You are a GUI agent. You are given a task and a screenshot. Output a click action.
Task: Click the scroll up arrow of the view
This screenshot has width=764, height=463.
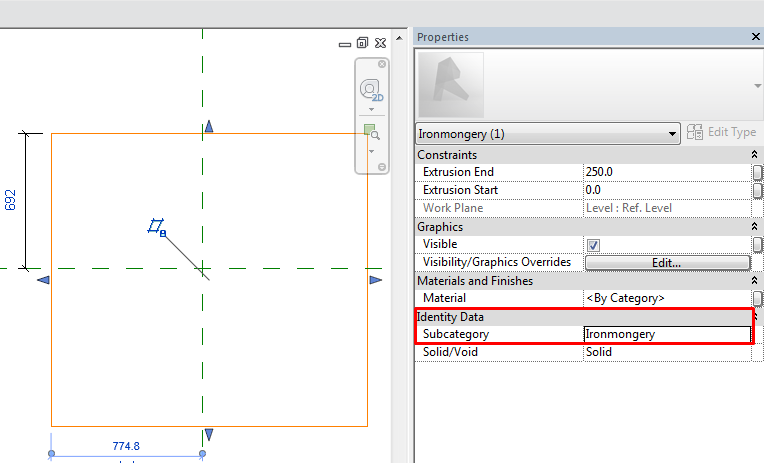pos(399,38)
